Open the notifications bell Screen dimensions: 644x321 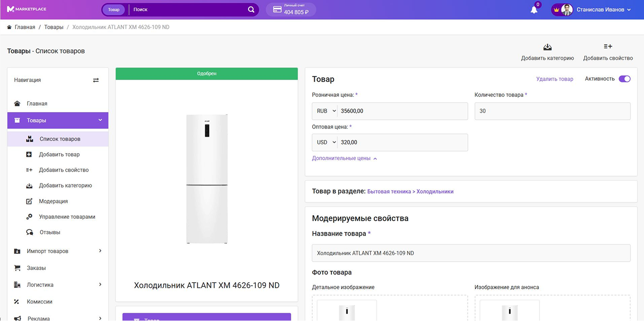pos(534,10)
